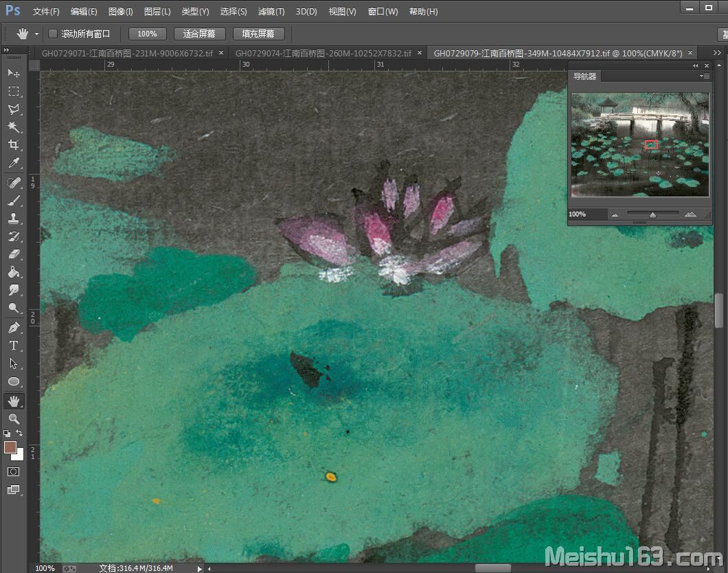
Task: Select the 导航器 panel tab
Action: point(584,76)
